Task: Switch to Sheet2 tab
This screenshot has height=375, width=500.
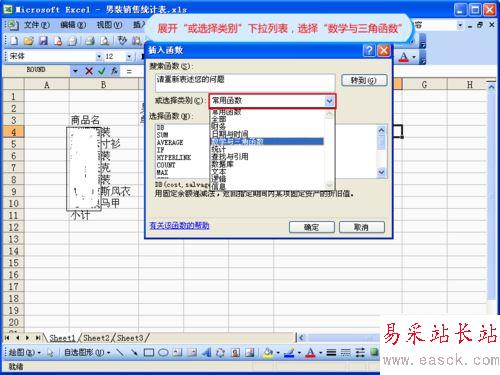Action: [x=96, y=338]
